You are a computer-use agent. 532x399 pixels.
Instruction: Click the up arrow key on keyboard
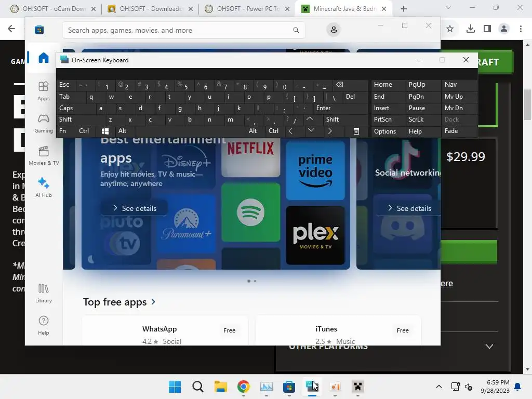pyautogui.click(x=310, y=119)
